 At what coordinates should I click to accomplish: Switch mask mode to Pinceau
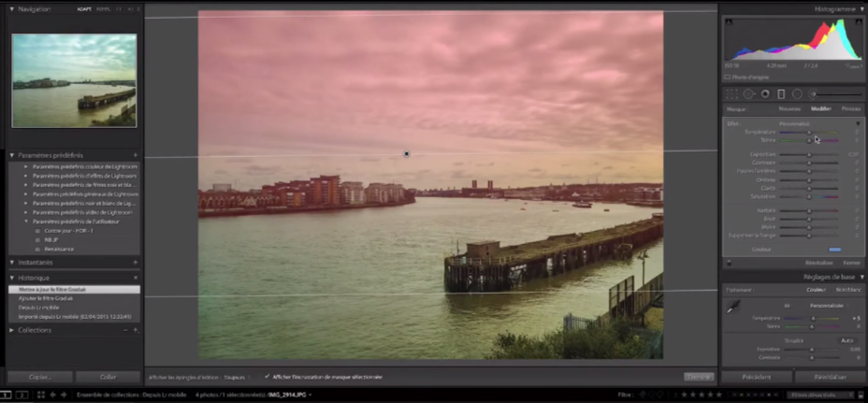tap(850, 108)
